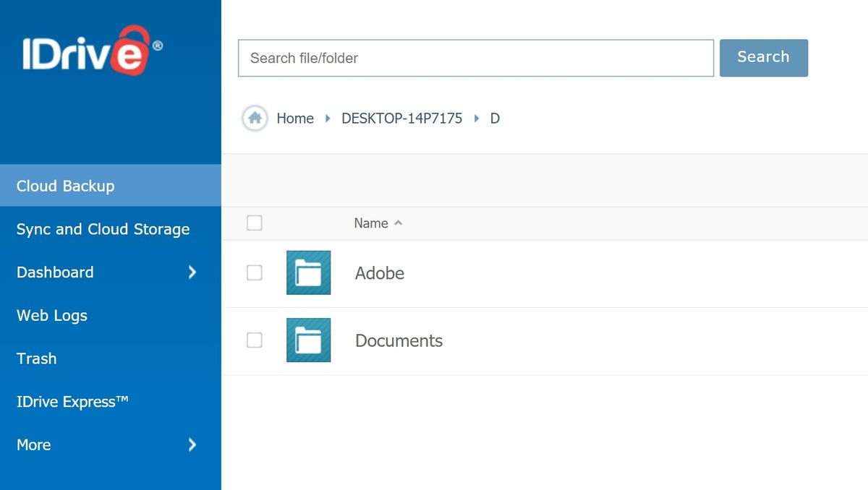Image resolution: width=868 pixels, height=490 pixels.
Task: Click the Name column header
Action: [x=370, y=223]
